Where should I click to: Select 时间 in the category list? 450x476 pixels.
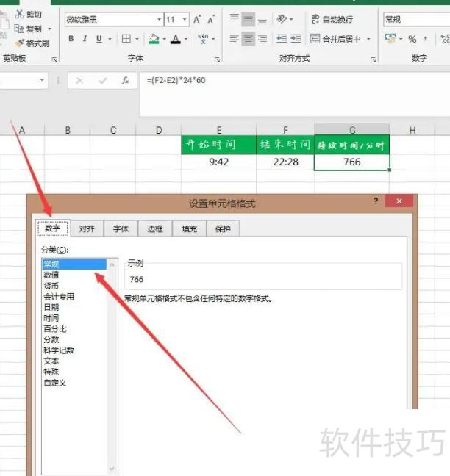pyautogui.click(x=74, y=318)
